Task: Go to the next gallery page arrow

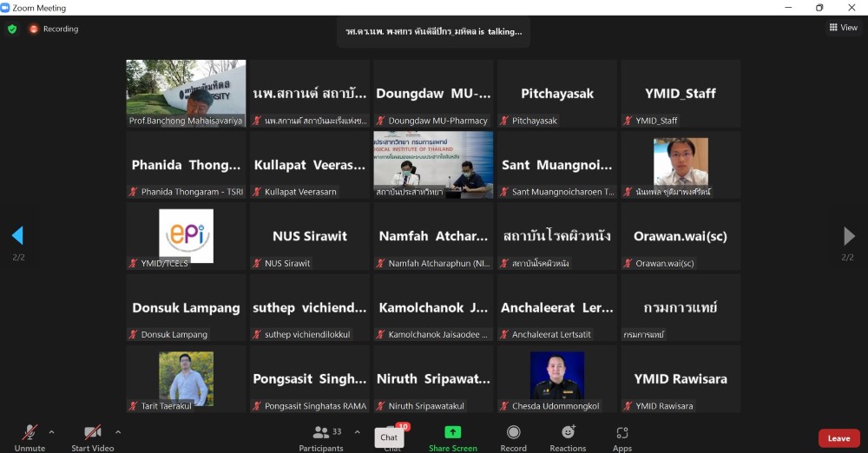Action: [x=848, y=236]
